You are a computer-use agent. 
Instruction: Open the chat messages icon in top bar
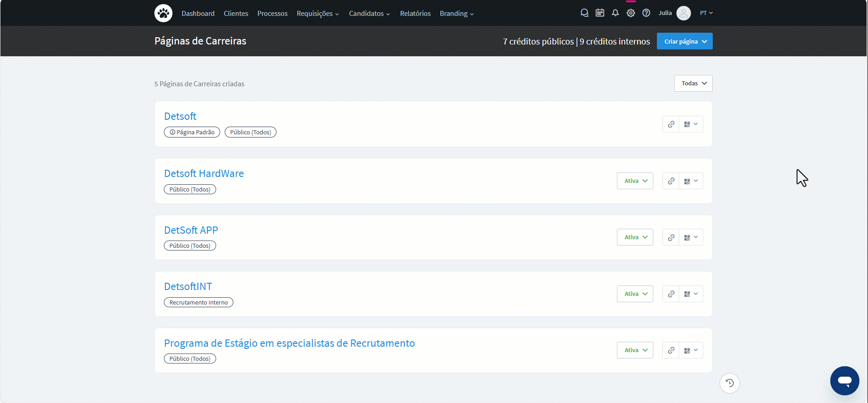coord(584,13)
